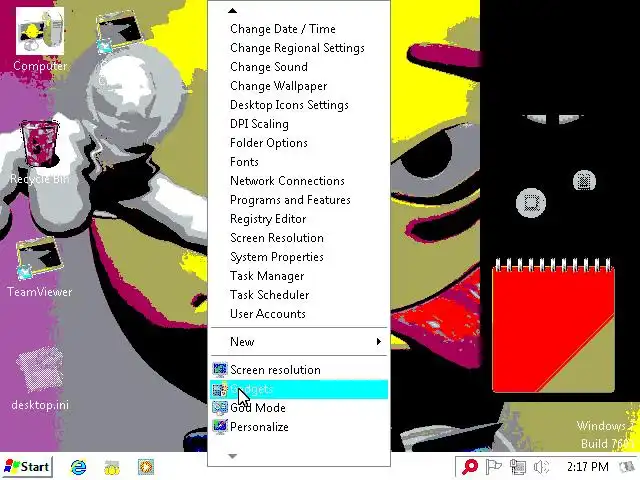This screenshot has height=480, width=640.
Task: Choose Change Date / Time
Action: click(x=299, y=29)
